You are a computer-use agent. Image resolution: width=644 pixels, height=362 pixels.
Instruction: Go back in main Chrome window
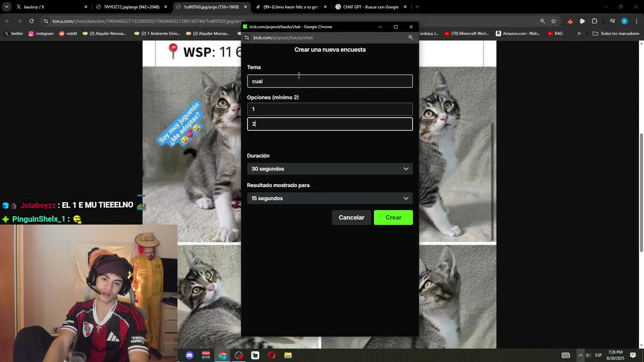tap(7, 21)
